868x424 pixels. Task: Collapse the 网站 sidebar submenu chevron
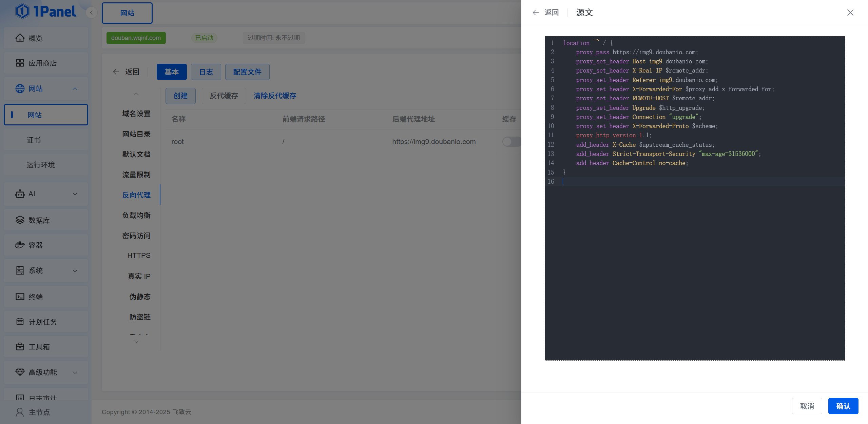pyautogui.click(x=75, y=89)
